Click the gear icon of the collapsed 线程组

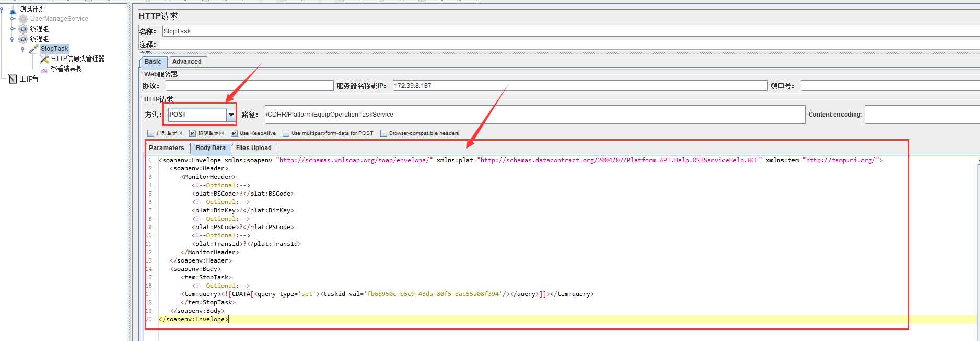(x=23, y=29)
